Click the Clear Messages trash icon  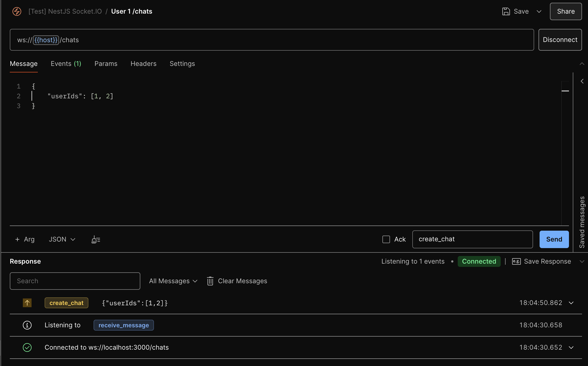pyautogui.click(x=210, y=281)
